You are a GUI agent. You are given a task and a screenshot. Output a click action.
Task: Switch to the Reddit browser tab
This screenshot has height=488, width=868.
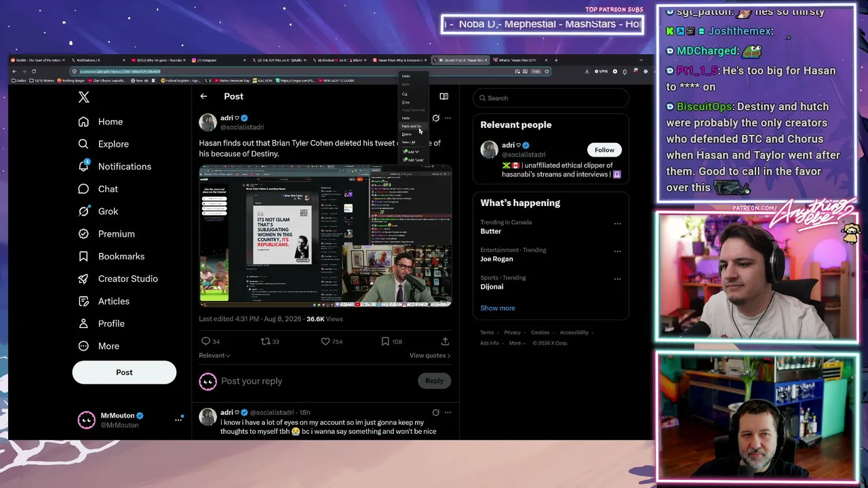click(38, 60)
